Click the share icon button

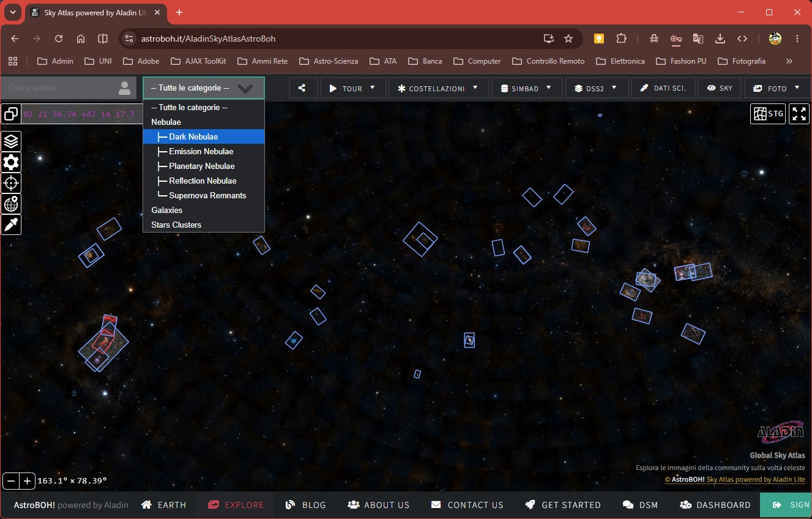[x=302, y=88]
